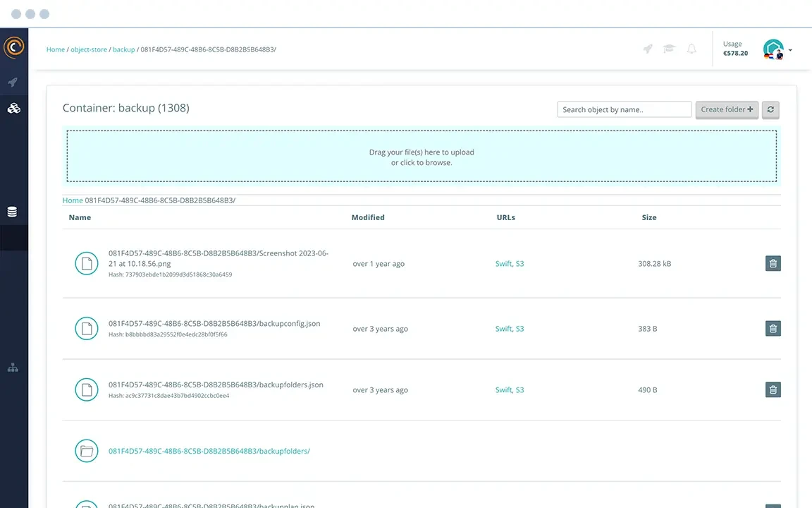Viewport: 812px width, 508px height.
Task: Open the backupfolders/ folder link
Action: [209, 451]
